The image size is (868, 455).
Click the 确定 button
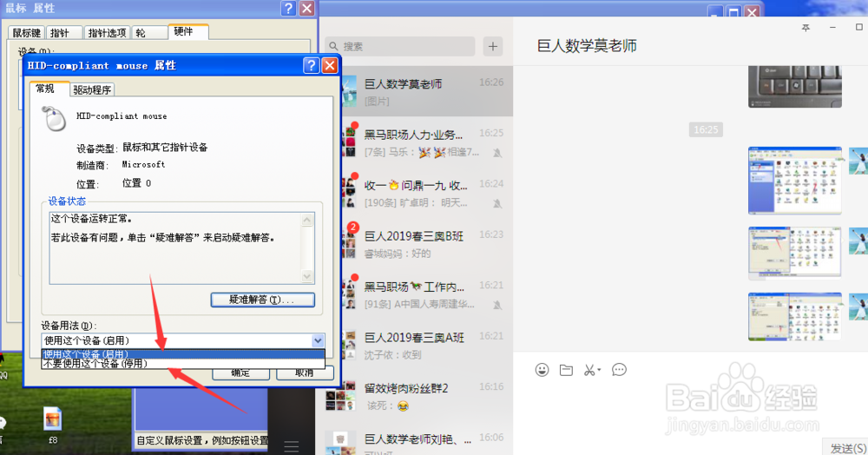pyautogui.click(x=240, y=373)
